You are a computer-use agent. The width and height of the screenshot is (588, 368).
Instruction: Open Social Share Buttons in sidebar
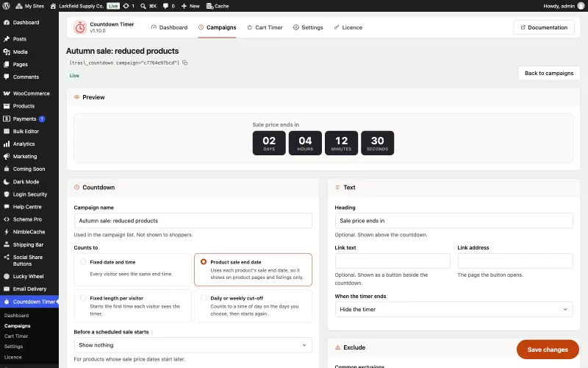29,261
